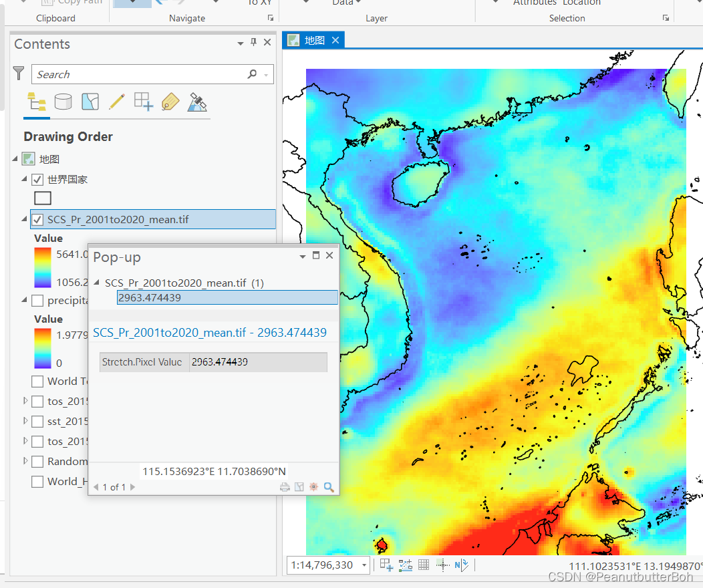Enable the precipitation layer checkbox
The height and width of the screenshot is (588, 703).
(x=37, y=300)
